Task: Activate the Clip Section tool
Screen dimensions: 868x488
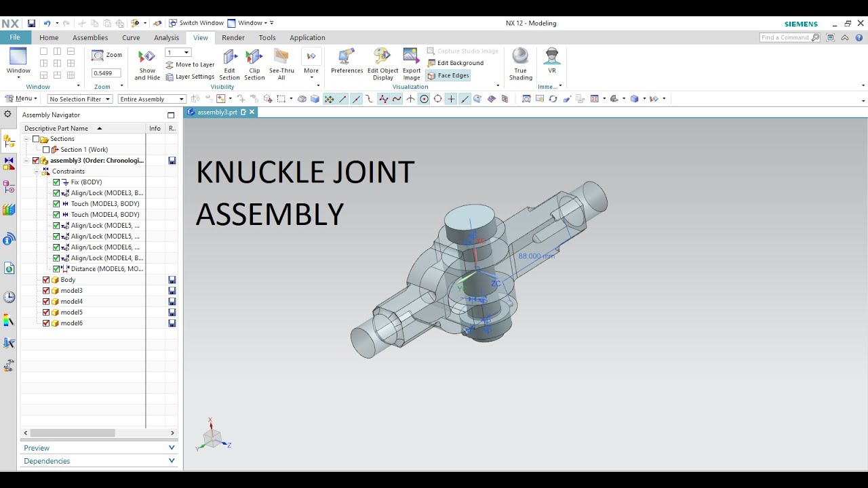Action: click(x=254, y=65)
